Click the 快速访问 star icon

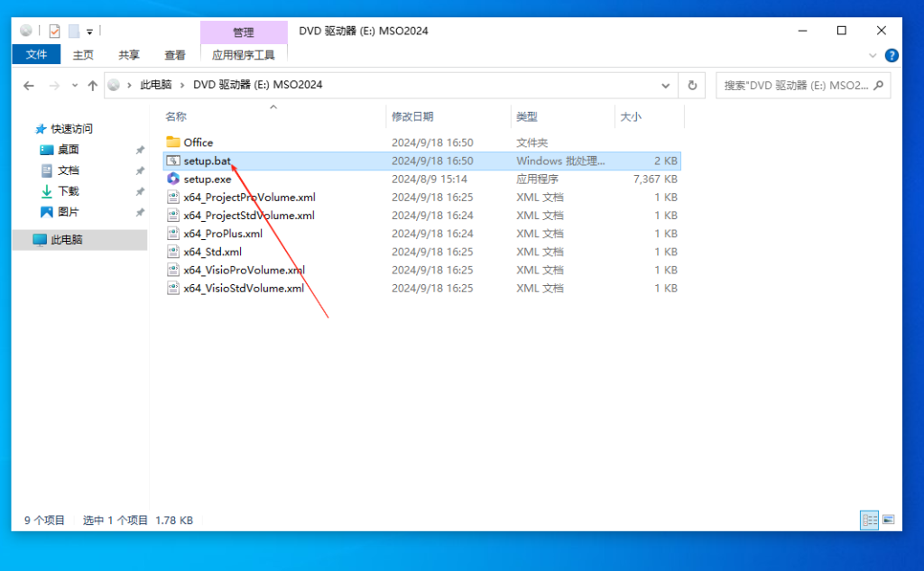pyautogui.click(x=41, y=128)
